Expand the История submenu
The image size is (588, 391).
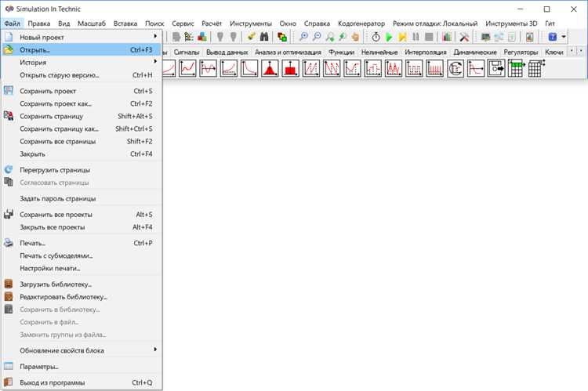[x=82, y=62]
